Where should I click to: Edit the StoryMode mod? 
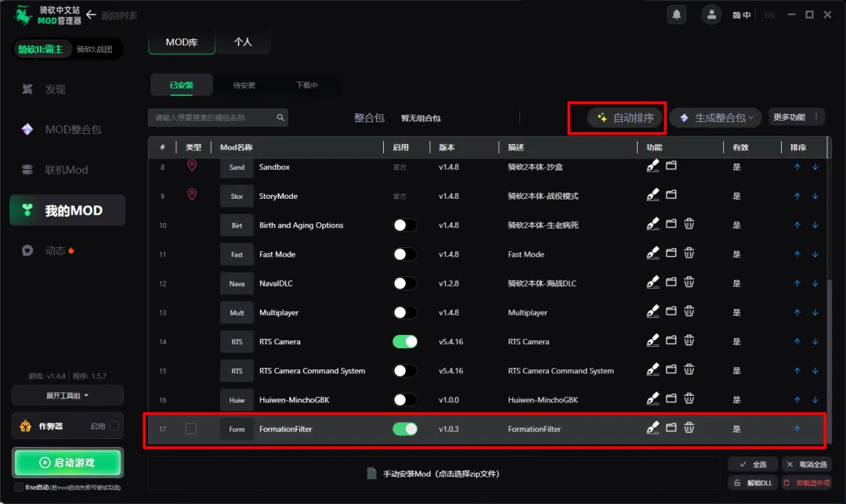653,195
